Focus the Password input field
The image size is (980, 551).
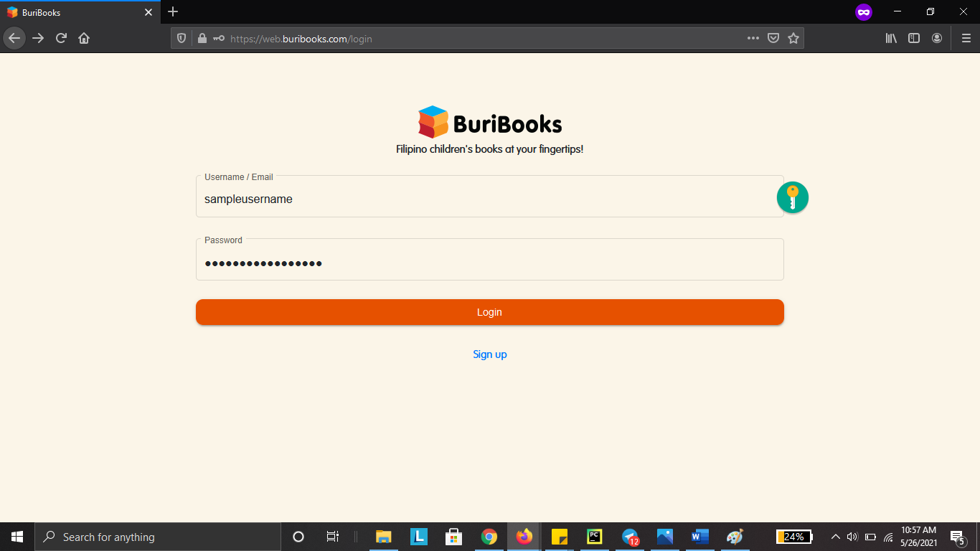tap(490, 260)
